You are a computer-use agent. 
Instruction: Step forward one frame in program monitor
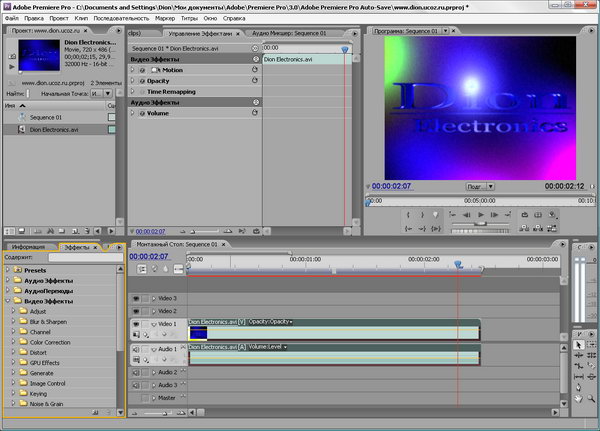[494, 215]
